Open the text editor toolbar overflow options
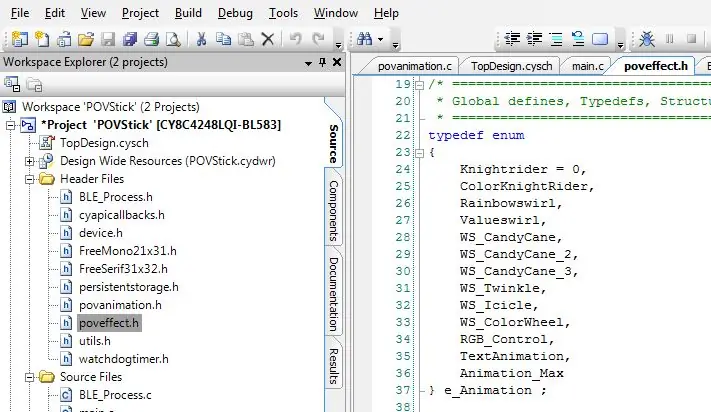The height and width of the screenshot is (412, 711). coord(620,44)
